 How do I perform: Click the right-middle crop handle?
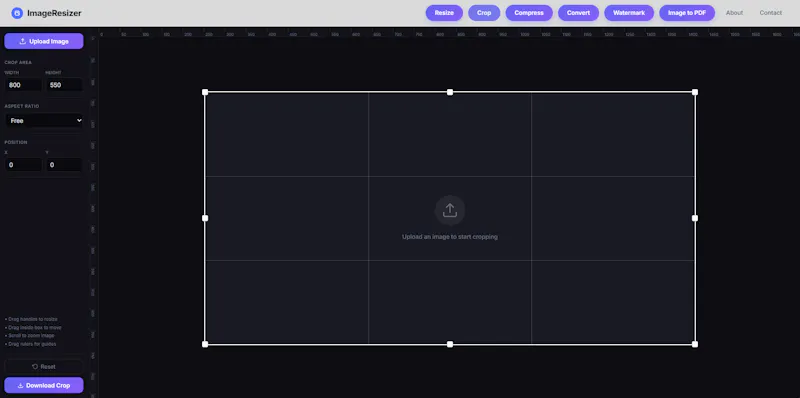pyautogui.click(x=695, y=218)
